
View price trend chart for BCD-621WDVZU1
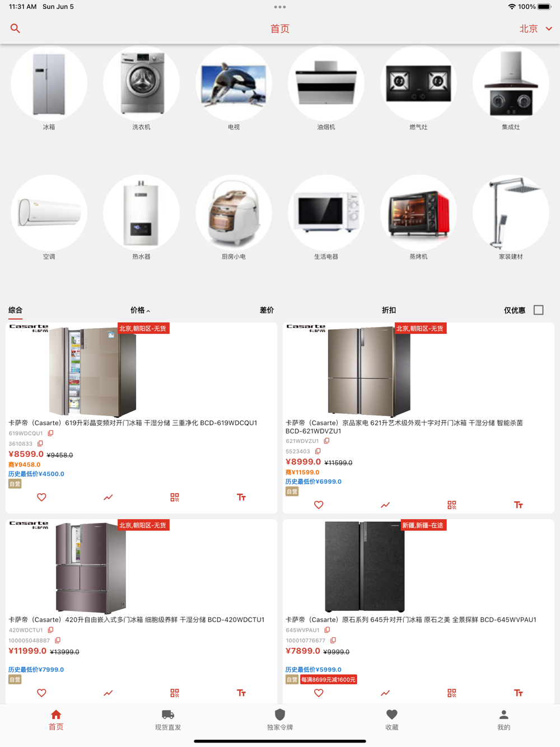point(385,505)
